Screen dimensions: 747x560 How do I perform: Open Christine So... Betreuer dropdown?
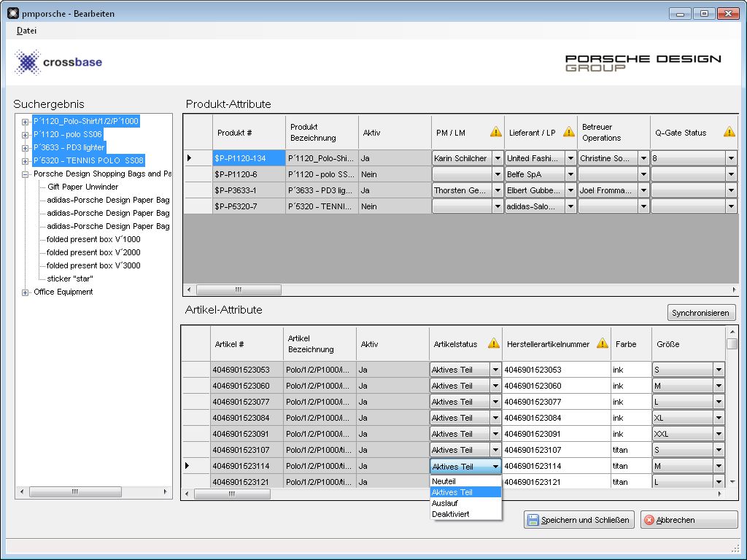(643, 158)
